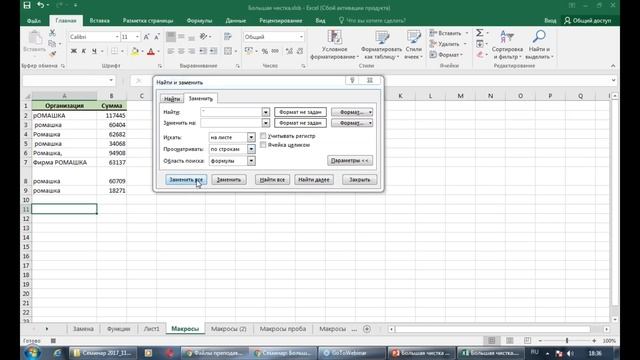Image resolution: width=640 pixels, height=360 pixels.
Task: Click into the 'Найти' text field
Action: [x=231, y=112]
